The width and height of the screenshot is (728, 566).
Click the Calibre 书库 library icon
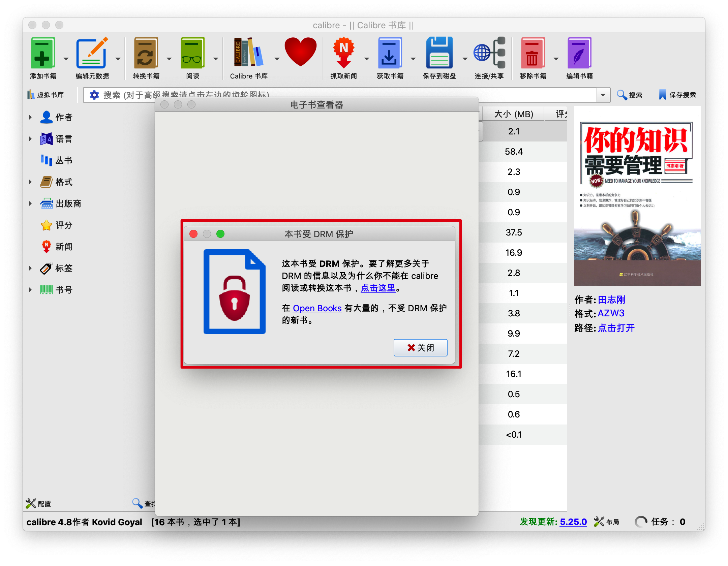point(248,52)
